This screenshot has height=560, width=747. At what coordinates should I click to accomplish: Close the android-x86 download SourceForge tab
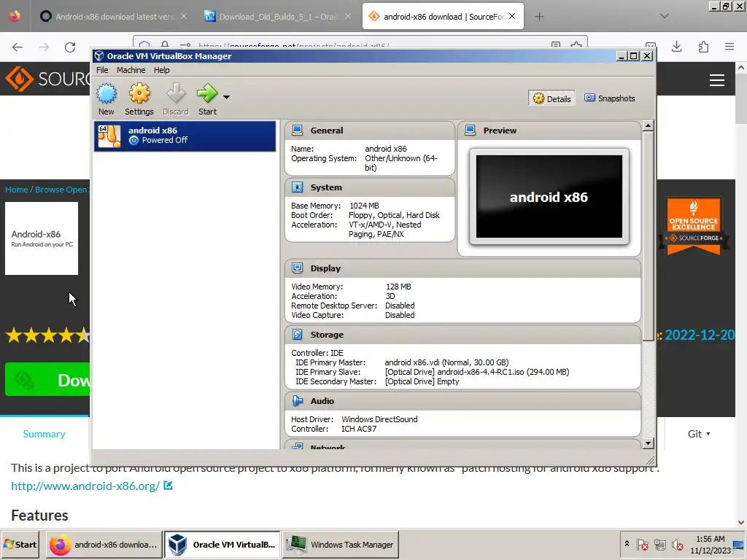coord(512,16)
